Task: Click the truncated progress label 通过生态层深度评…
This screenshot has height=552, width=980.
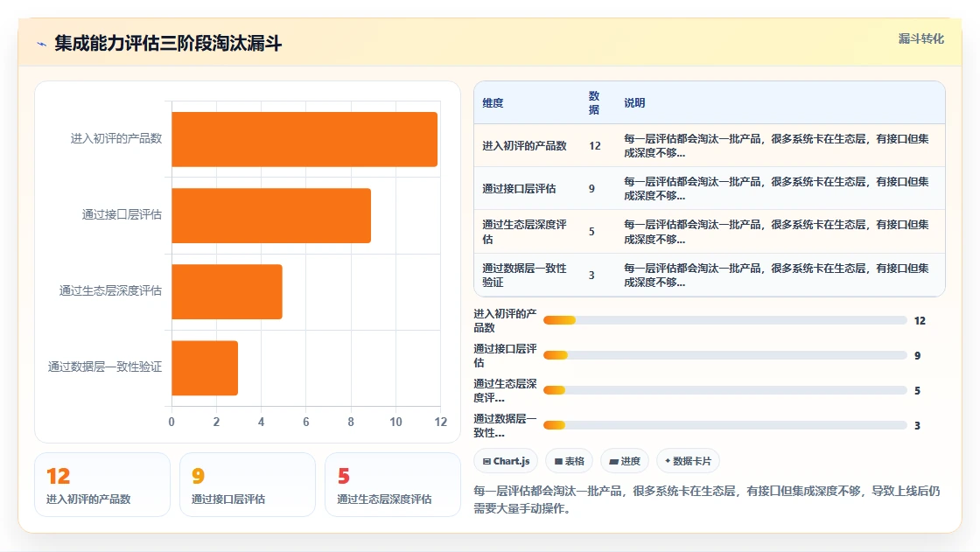Action: [x=505, y=391]
